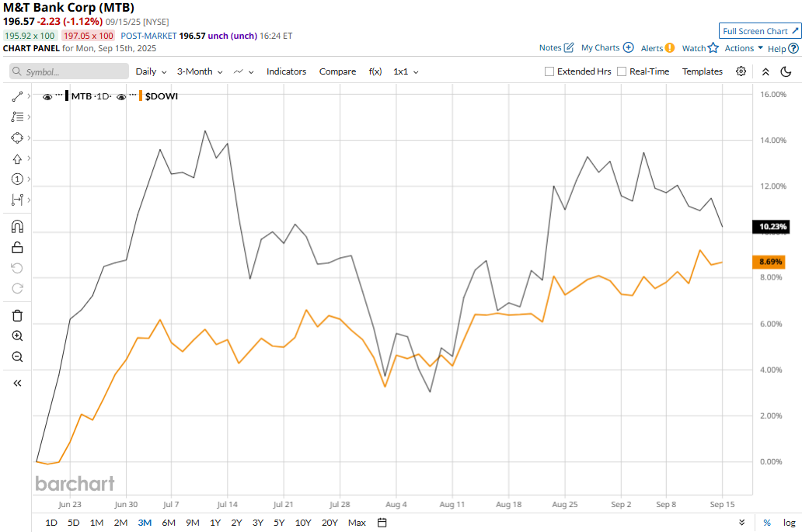Open the Alerts warning icon
The height and width of the screenshot is (532, 802).
pyautogui.click(x=670, y=48)
